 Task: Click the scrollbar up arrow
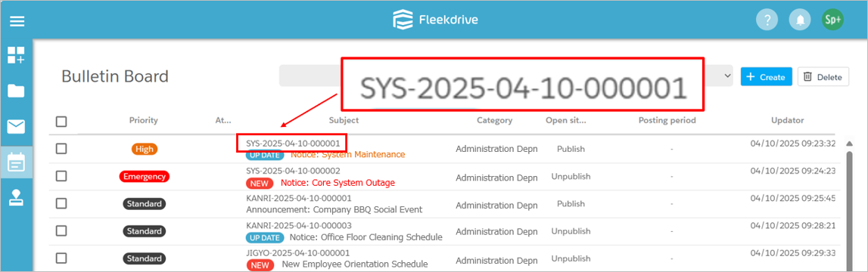click(x=848, y=144)
